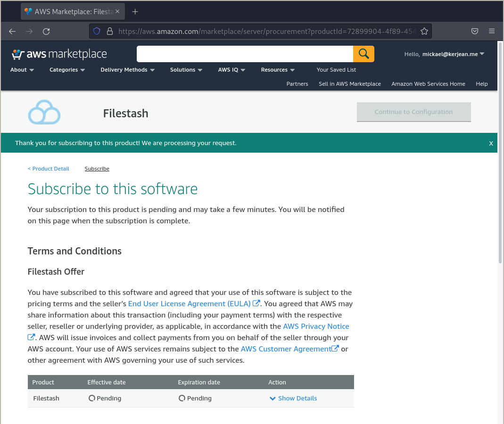The image size is (504, 424).
Task: Click the Action column header
Action: click(277, 382)
